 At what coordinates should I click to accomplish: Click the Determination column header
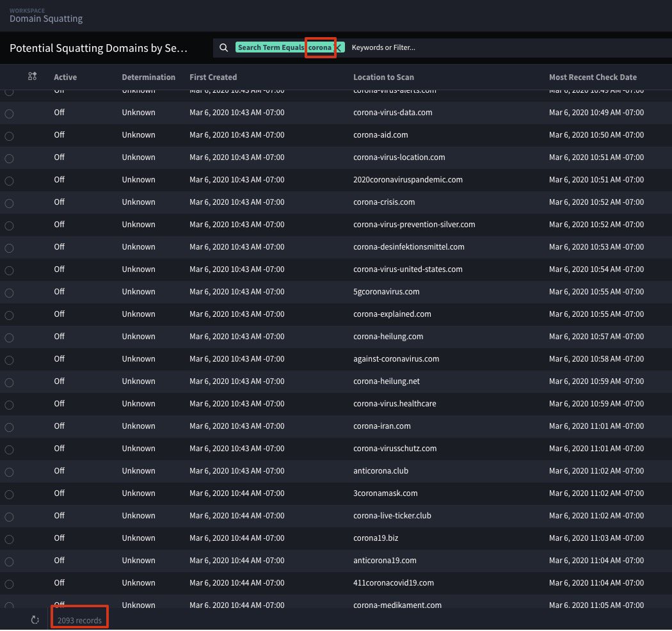click(148, 77)
